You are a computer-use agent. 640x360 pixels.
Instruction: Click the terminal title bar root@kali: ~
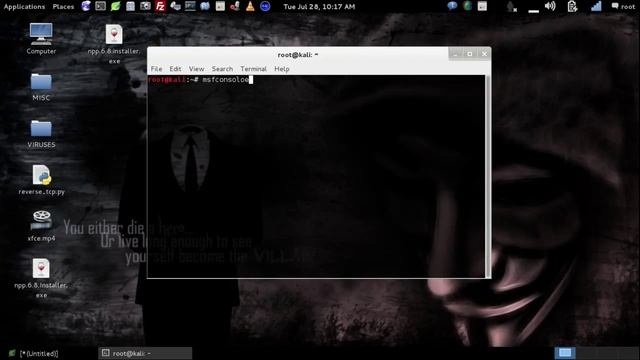(298, 55)
